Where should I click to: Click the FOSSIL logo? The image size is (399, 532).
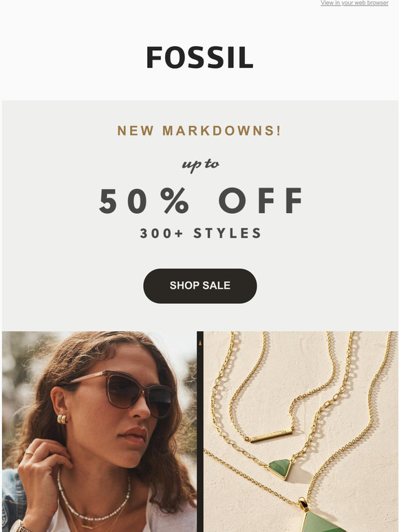(199, 57)
